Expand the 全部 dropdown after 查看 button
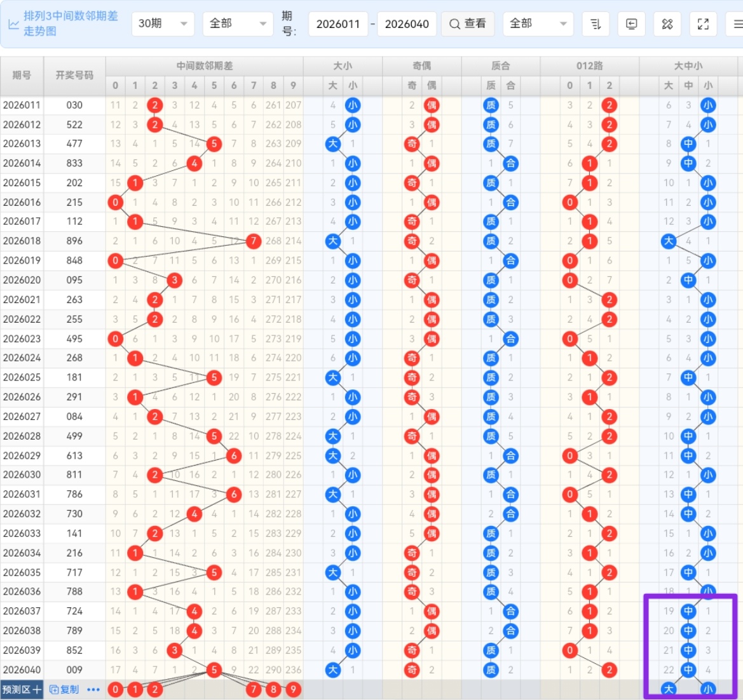 (x=537, y=24)
